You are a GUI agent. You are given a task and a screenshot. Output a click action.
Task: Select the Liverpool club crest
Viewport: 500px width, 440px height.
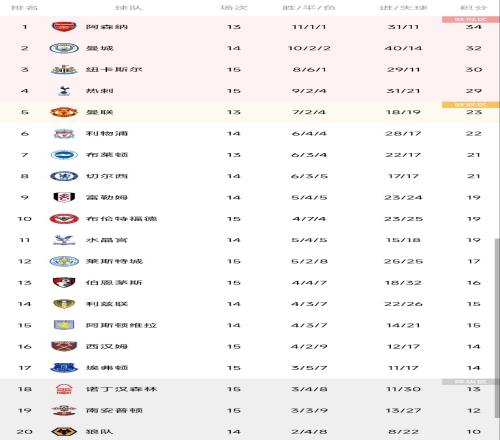coord(64,134)
